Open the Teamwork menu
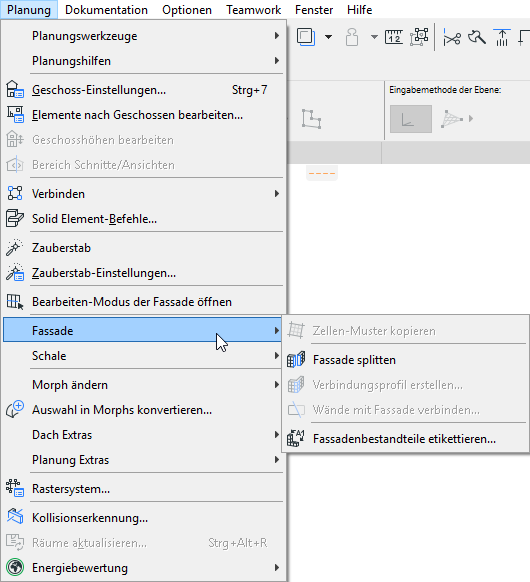Screen dimensions: 530x582 pos(253,10)
